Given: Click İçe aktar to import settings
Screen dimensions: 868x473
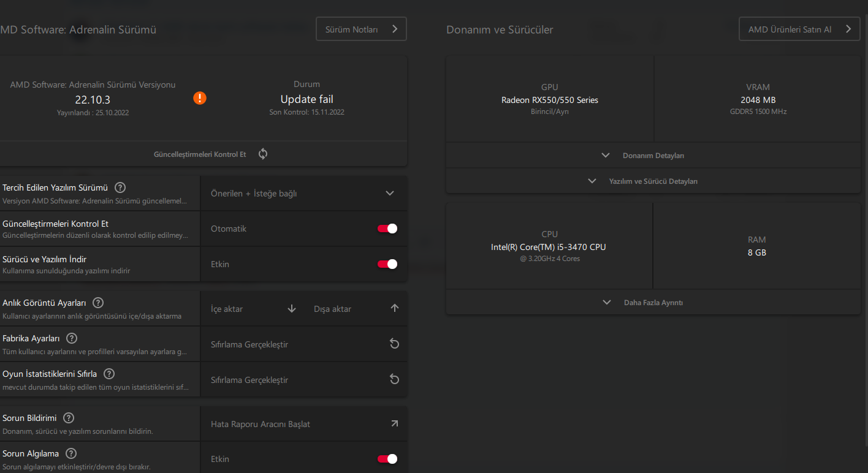Looking at the screenshot, I should point(227,309).
